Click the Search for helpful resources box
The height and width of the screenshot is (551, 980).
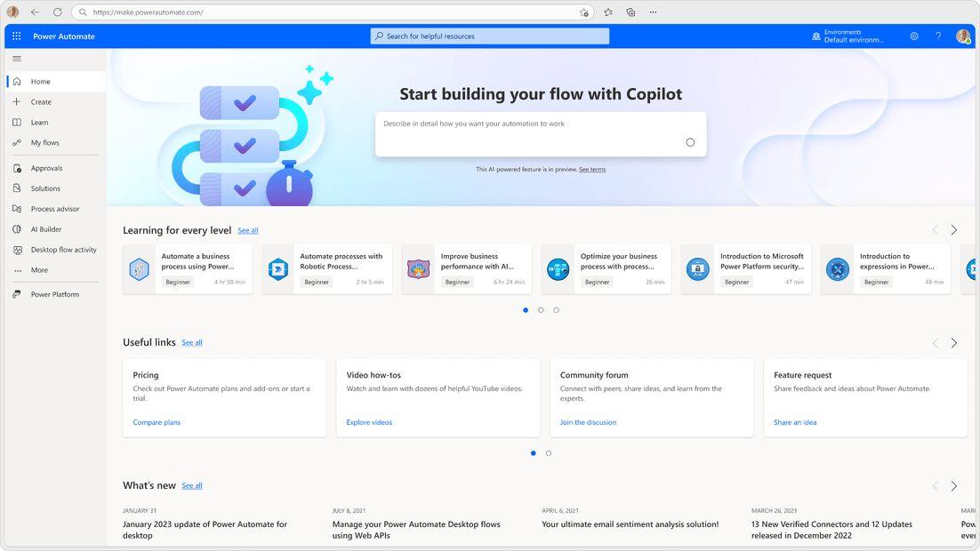[490, 36]
